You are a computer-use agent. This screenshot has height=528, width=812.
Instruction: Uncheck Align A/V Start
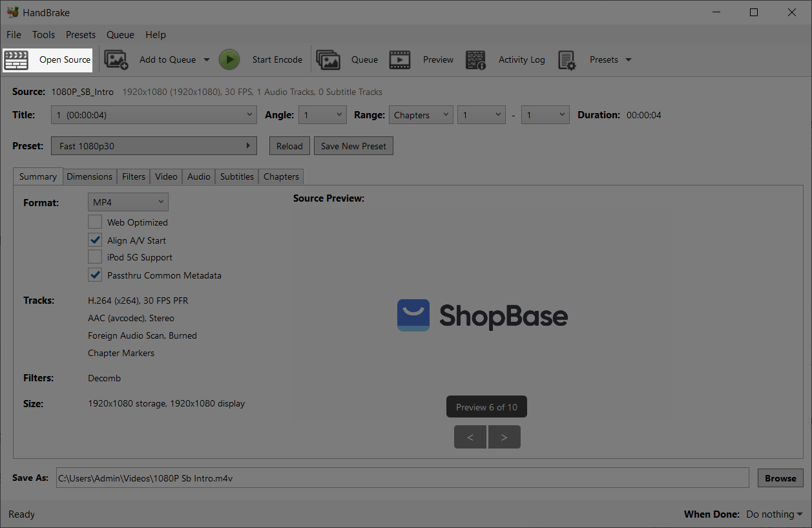(x=95, y=240)
